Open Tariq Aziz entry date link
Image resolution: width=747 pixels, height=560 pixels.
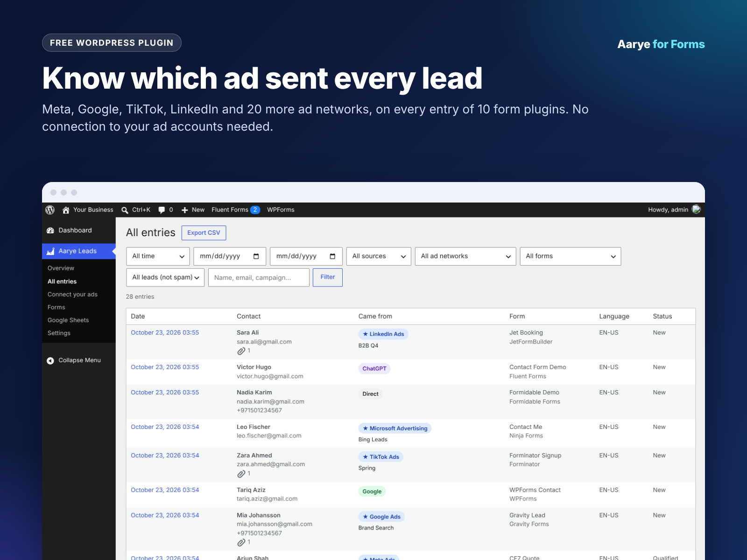(165, 490)
